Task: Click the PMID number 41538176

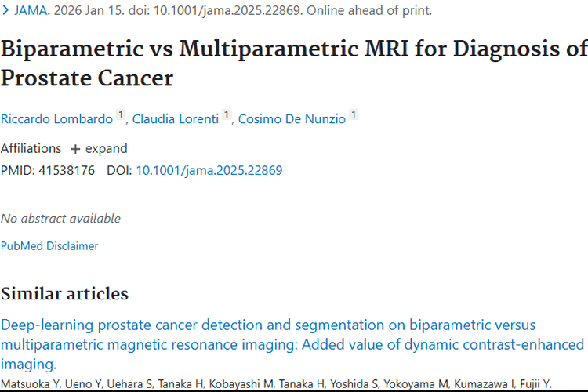Action: click(x=65, y=170)
